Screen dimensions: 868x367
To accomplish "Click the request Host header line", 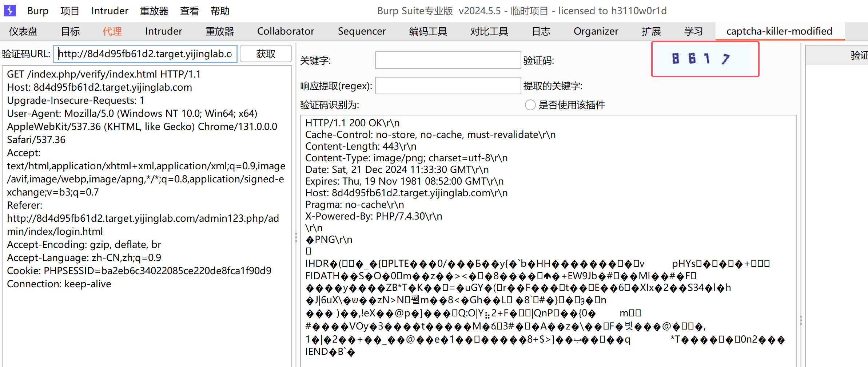I will point(99,87).
